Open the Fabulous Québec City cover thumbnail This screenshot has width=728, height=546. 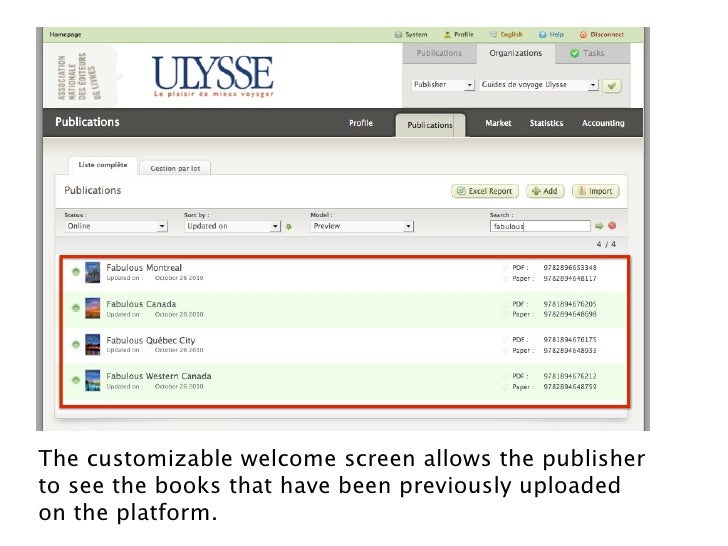tap(92, 344)
